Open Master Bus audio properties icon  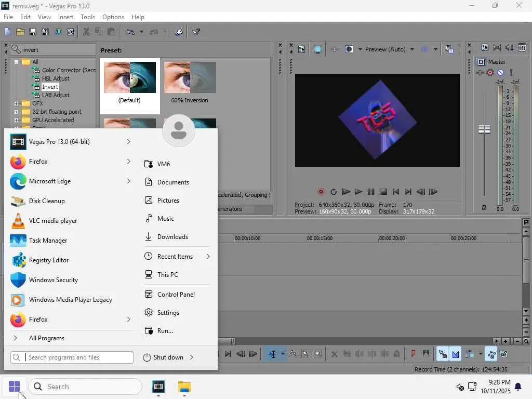[485, 48]
